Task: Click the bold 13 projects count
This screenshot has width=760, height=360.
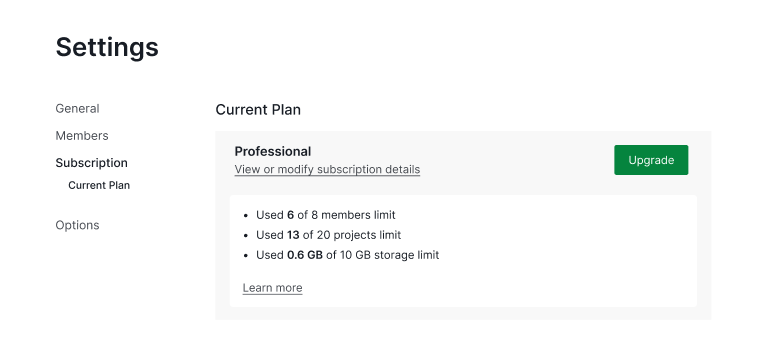Action: (x=293, y=235)
